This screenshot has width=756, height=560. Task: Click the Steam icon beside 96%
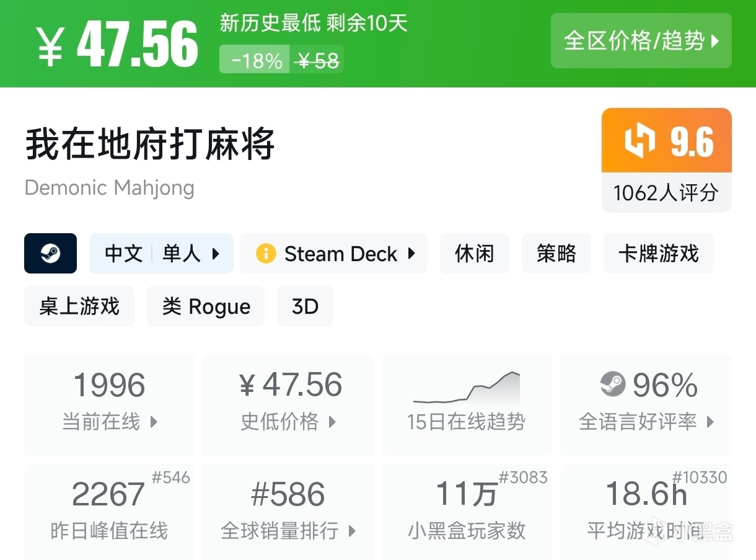tap(613, 384)
